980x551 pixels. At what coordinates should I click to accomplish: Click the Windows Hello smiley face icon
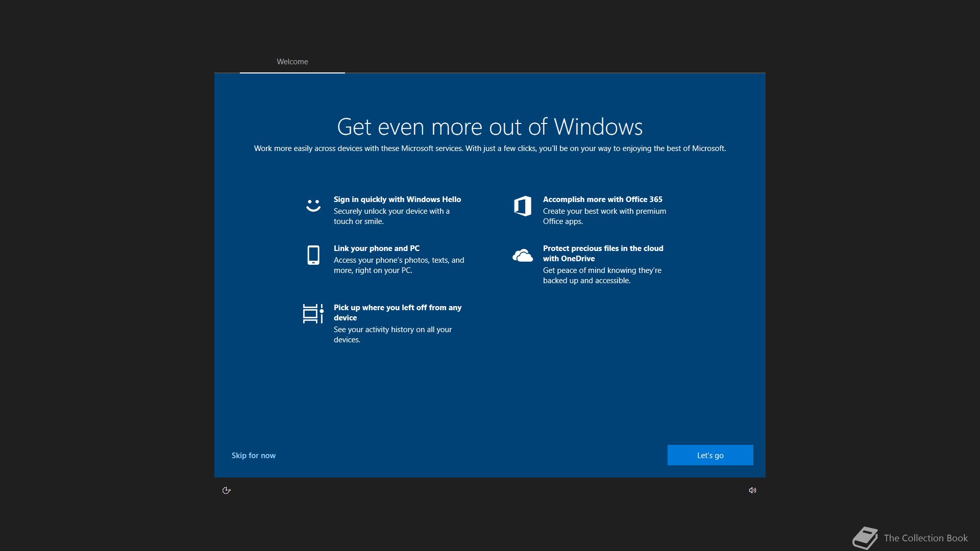pos(313,205)
